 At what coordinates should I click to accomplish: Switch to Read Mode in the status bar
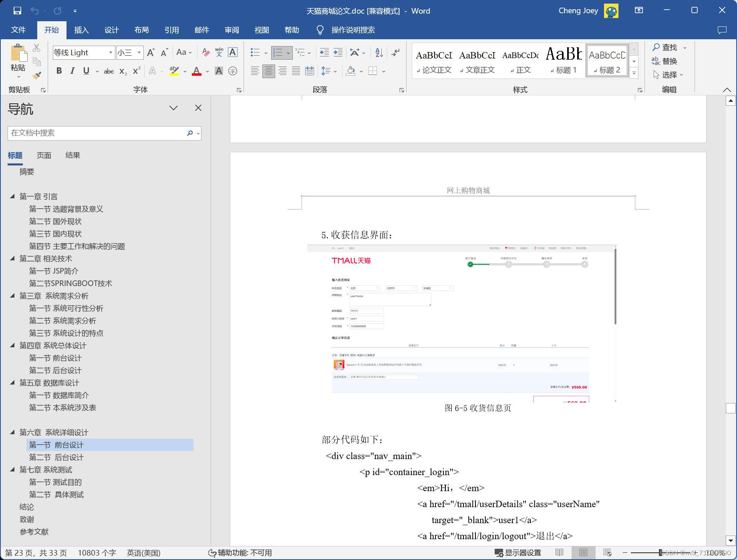[560, 552]
